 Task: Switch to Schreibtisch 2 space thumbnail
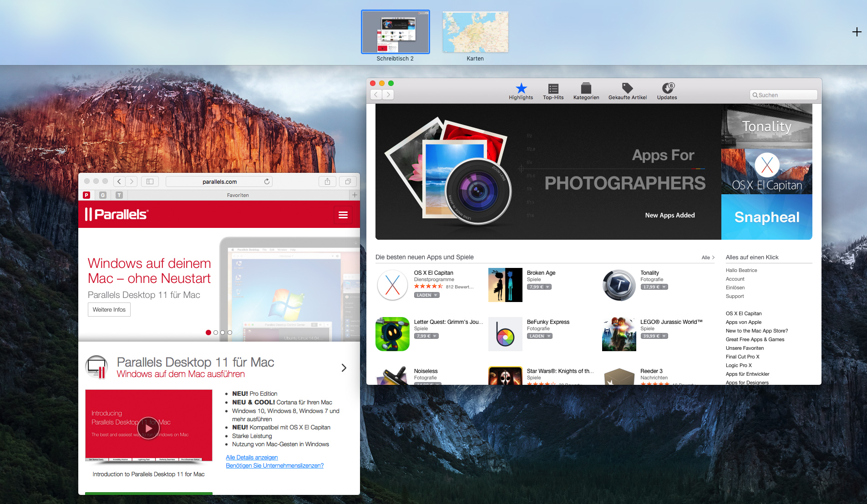coord(395,32)
